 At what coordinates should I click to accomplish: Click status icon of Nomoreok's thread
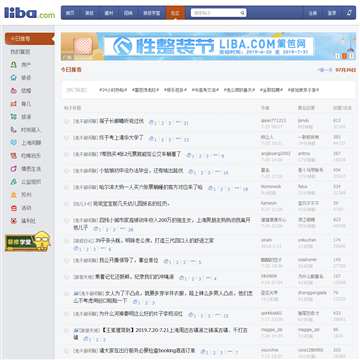click(x=66, y=187)
